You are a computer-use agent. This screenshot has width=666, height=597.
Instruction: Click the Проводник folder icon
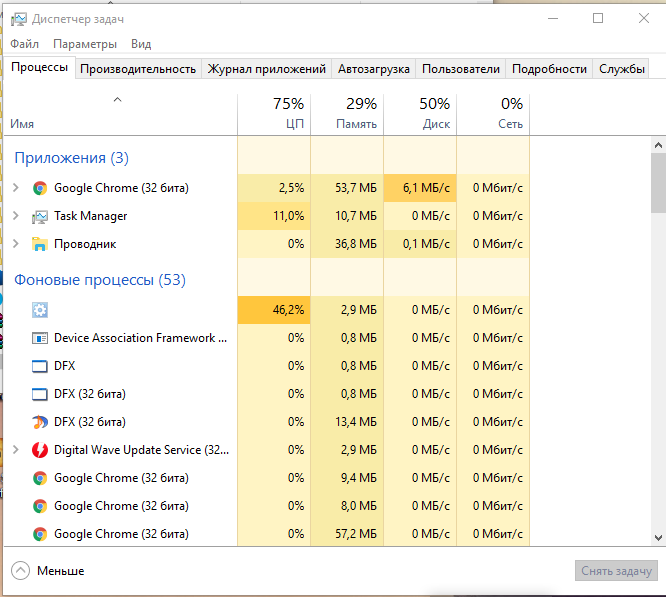pyautogui.click(x=40, y=244)
